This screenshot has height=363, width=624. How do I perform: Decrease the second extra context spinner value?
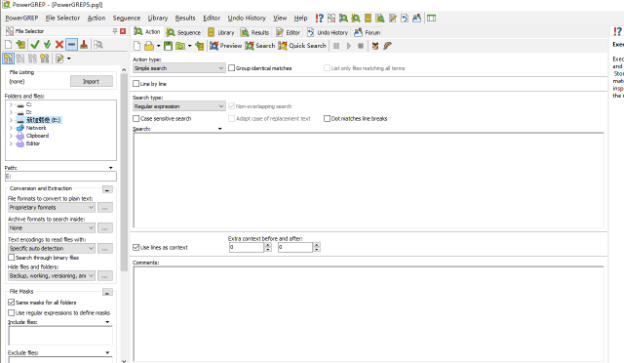pos(317,250)
